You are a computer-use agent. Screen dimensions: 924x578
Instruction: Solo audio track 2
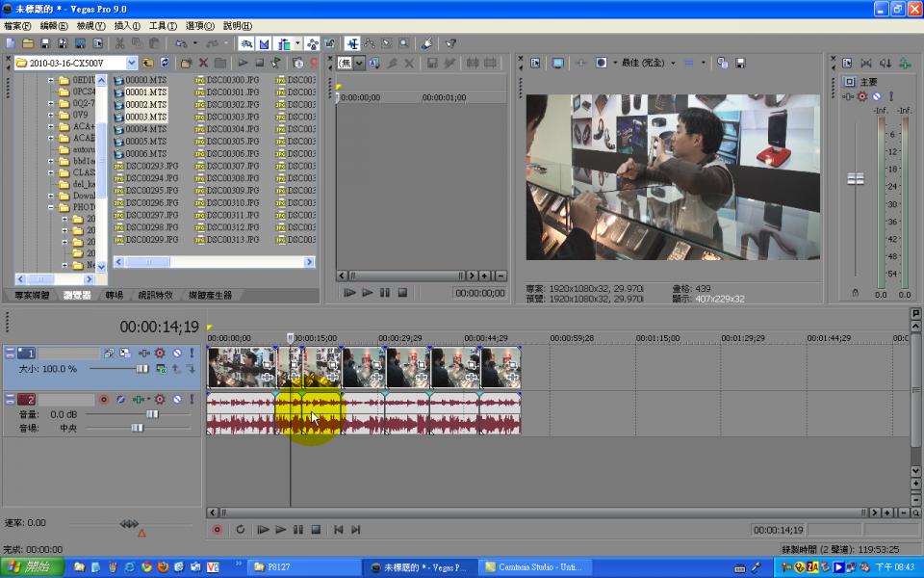pos(191,399)
